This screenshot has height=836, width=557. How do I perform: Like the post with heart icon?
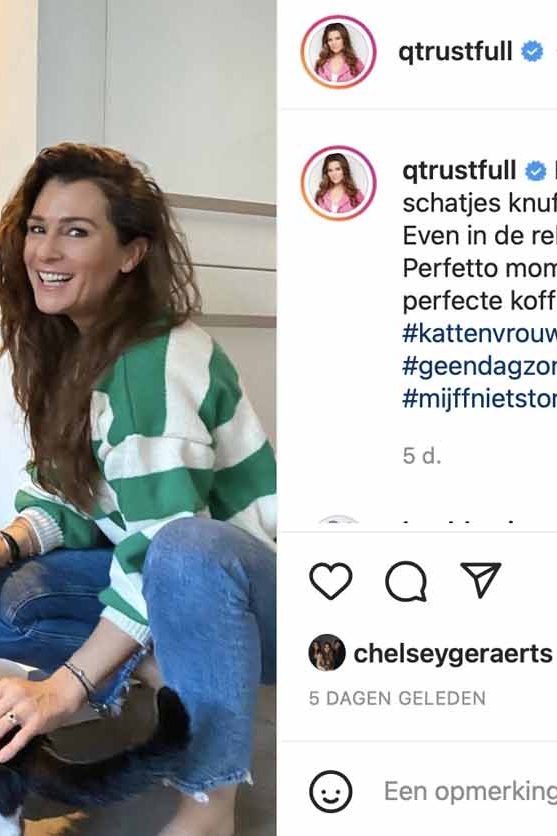(x=330, y=580)
